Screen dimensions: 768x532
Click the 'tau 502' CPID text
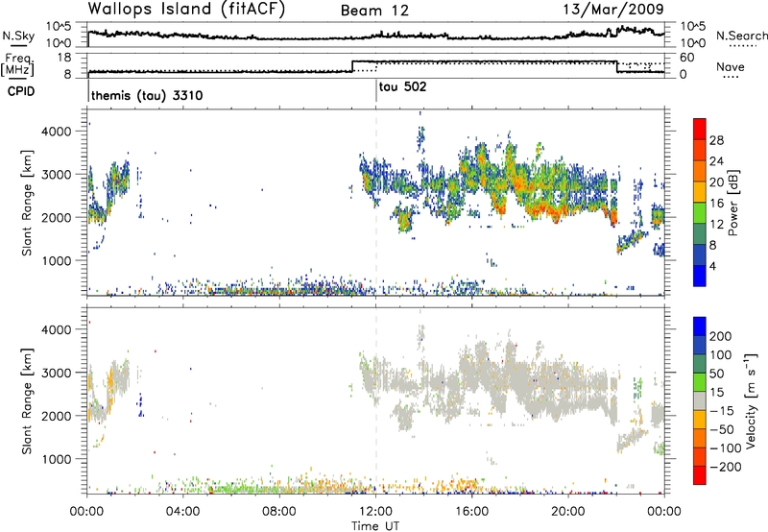pyautogui.click(x=402, y=87)
